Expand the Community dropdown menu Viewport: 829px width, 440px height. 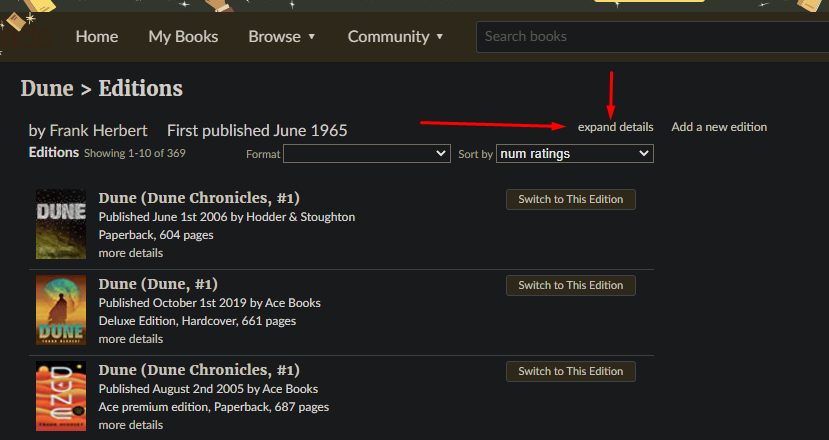tap(395, 36)
